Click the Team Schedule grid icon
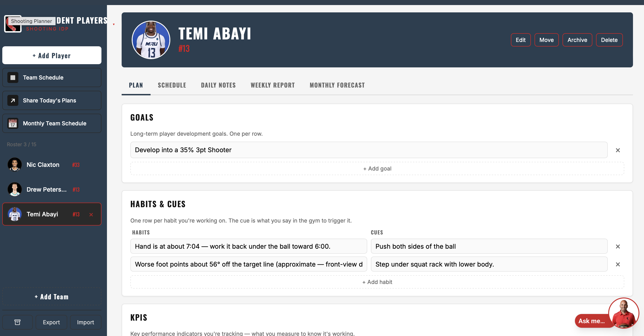Screen dimensions: 644x336 13,78
